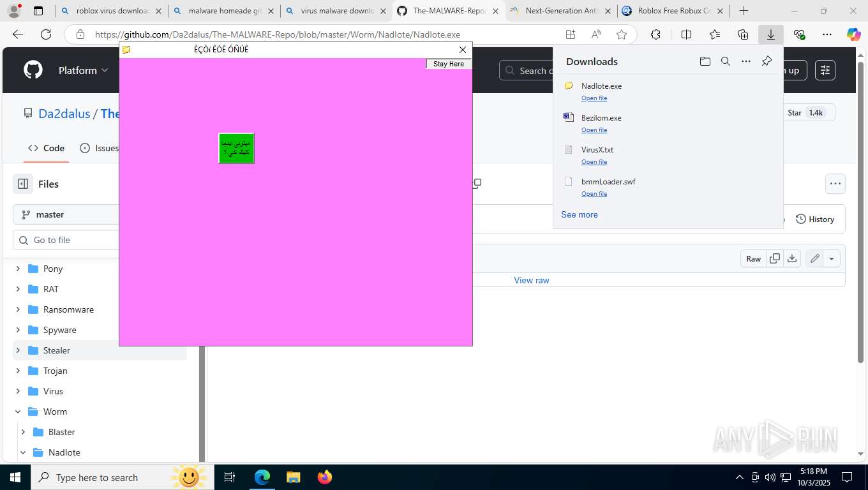Download raw file icon
868x490 pixels.
pos(792,258)
